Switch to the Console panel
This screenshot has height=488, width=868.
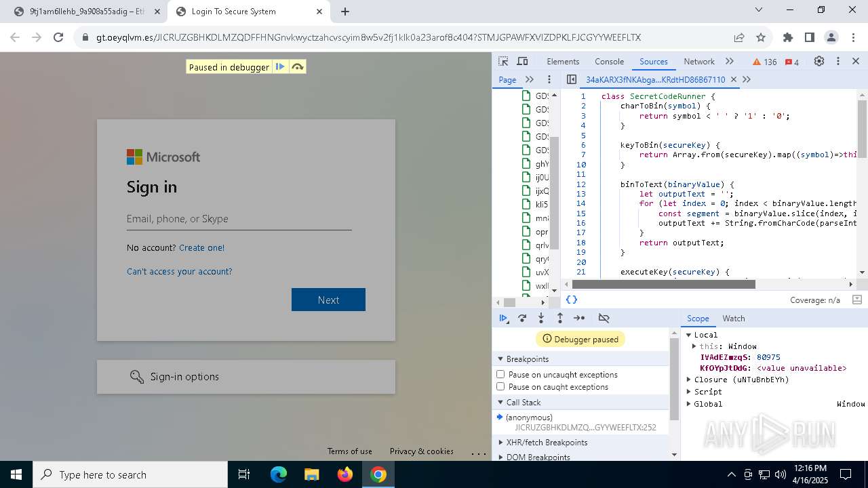pos(609,61)
